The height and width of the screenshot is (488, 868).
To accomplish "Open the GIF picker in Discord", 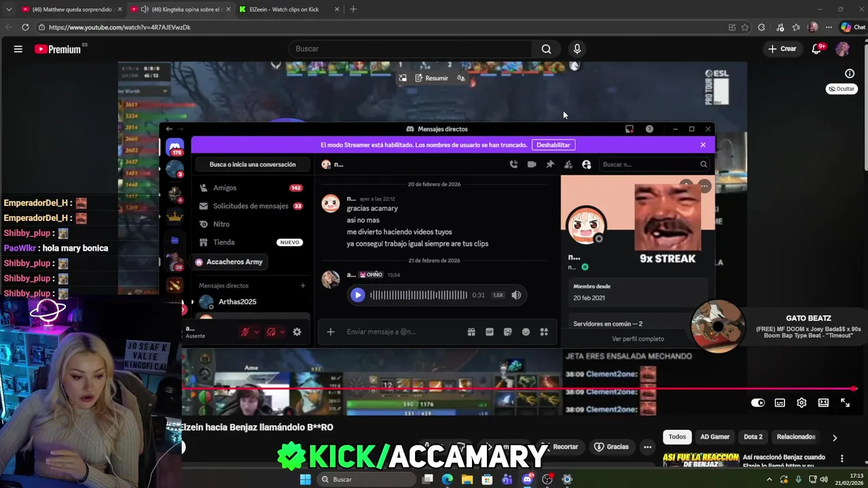I will 490,331.
